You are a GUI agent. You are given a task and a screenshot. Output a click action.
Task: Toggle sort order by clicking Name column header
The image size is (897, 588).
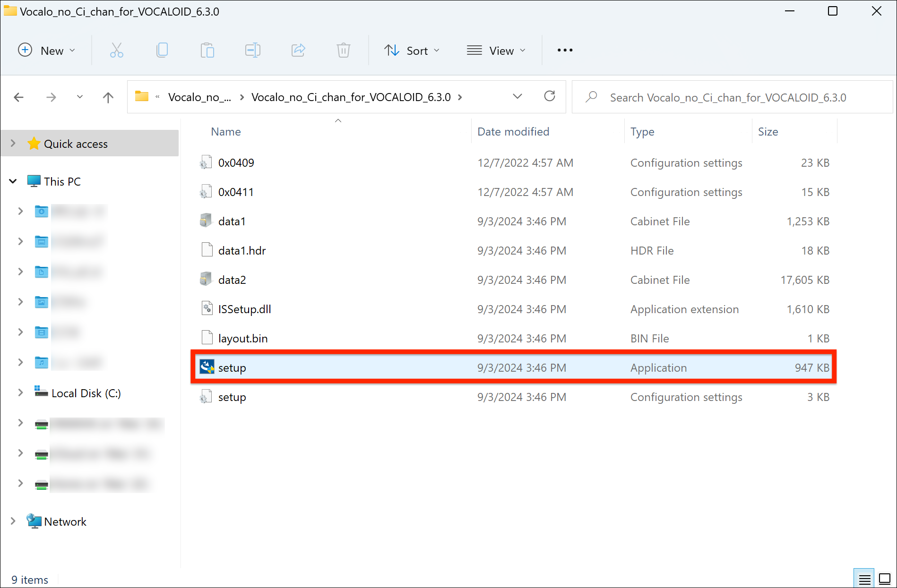click(225, 131)
